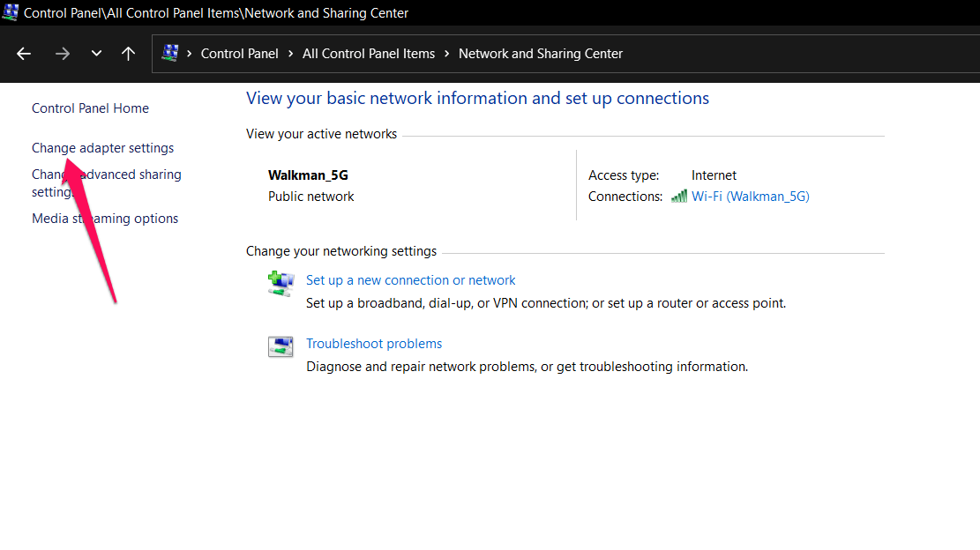Click the back navigation arrow
The height and width of the screenshot is (550, 980).
[24, 54]
